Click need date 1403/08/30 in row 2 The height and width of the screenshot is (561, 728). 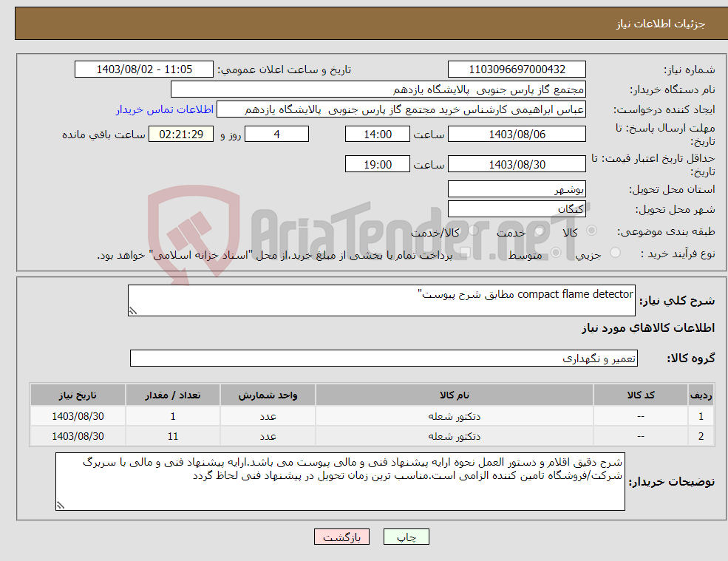[x=78, y=436]
